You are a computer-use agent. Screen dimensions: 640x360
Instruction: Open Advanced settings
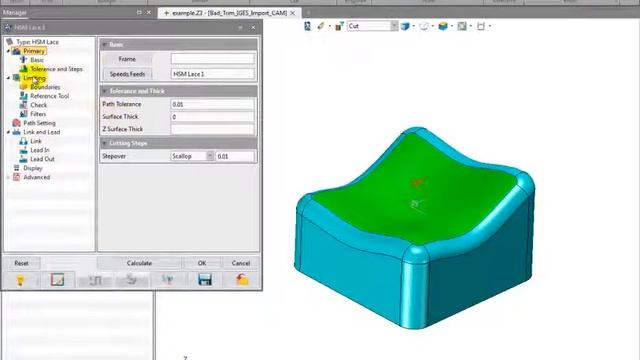point(37,177)
